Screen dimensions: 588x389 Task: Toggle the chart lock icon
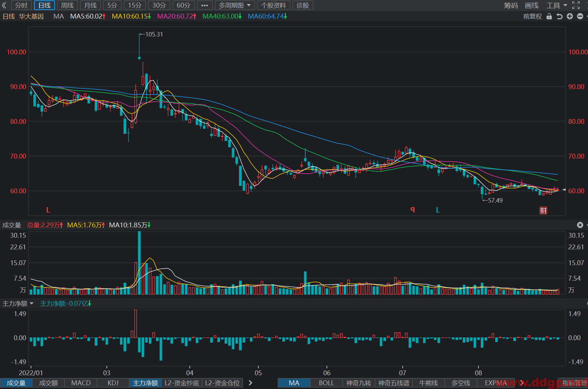tap(549, 16)
